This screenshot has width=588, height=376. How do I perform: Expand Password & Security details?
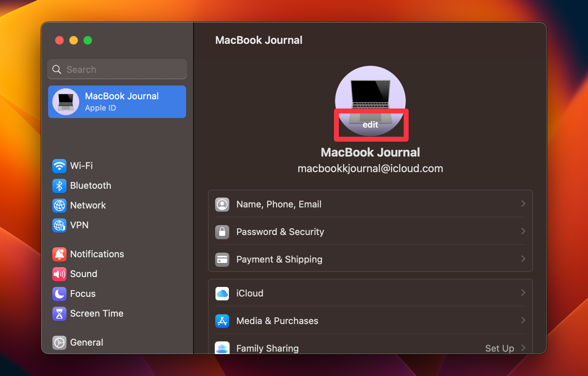(x=523, y=231)
